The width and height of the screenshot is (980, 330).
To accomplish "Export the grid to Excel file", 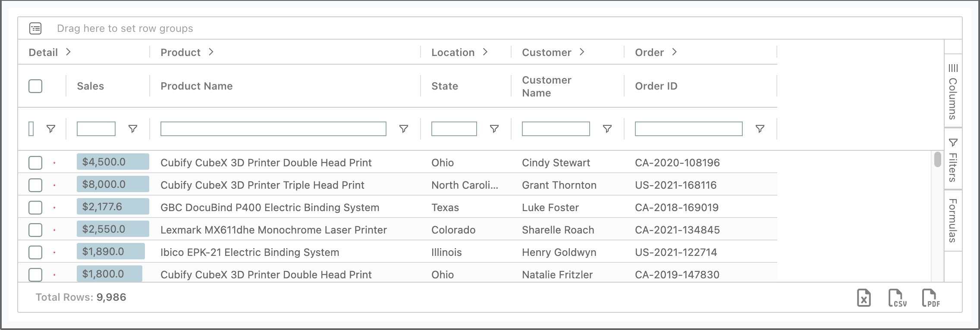I will pos(864,298).
